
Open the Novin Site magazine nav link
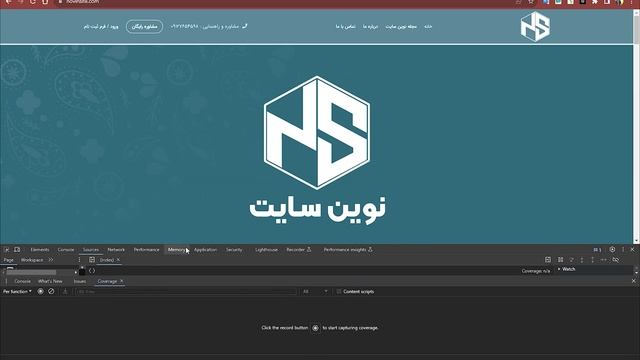pos(401,27)
